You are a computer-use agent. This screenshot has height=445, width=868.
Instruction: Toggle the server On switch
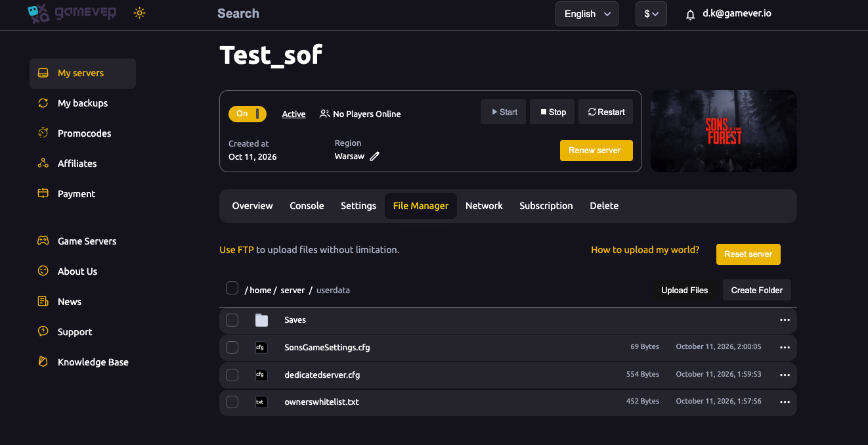(x=248, y=114)
